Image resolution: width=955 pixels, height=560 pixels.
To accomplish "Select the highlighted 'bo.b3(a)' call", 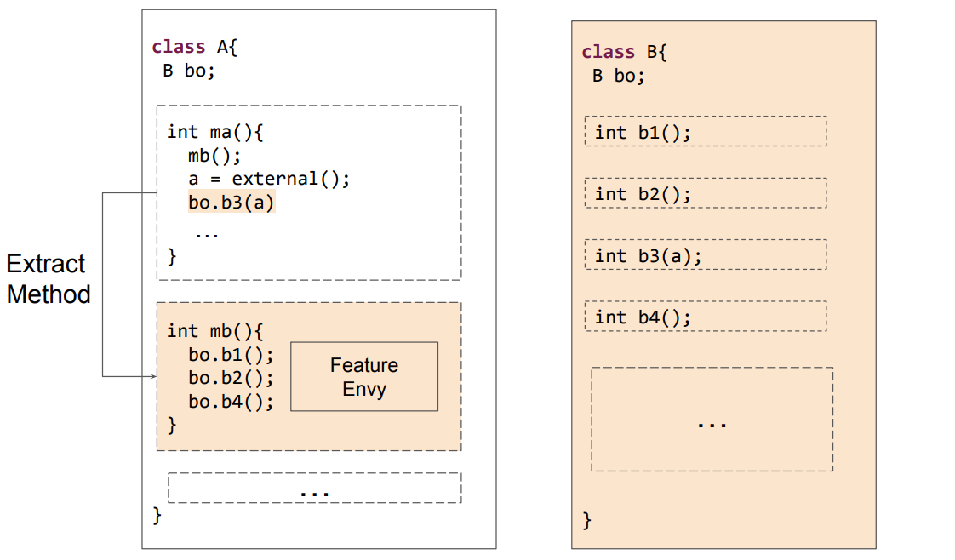I will pyautogui.click(x=232, y=202).
